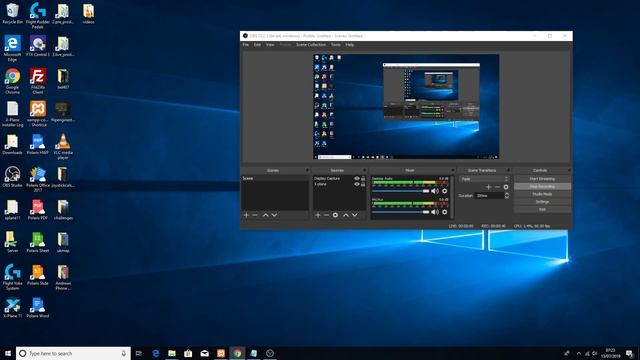Move the scene down in the Scenes list
The width and height of the screenshot is (640, 360).
pos(274,215)
